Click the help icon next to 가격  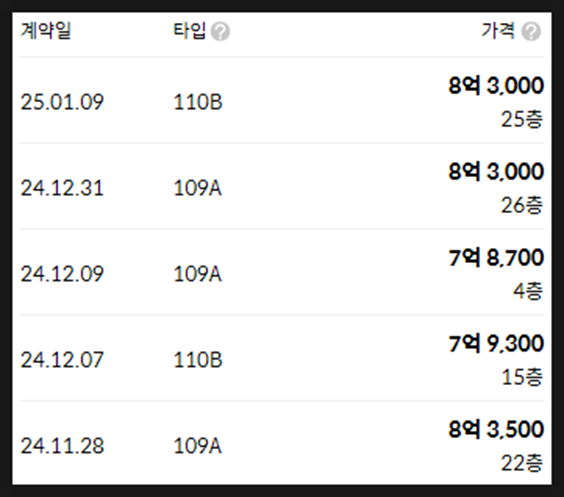531,31
